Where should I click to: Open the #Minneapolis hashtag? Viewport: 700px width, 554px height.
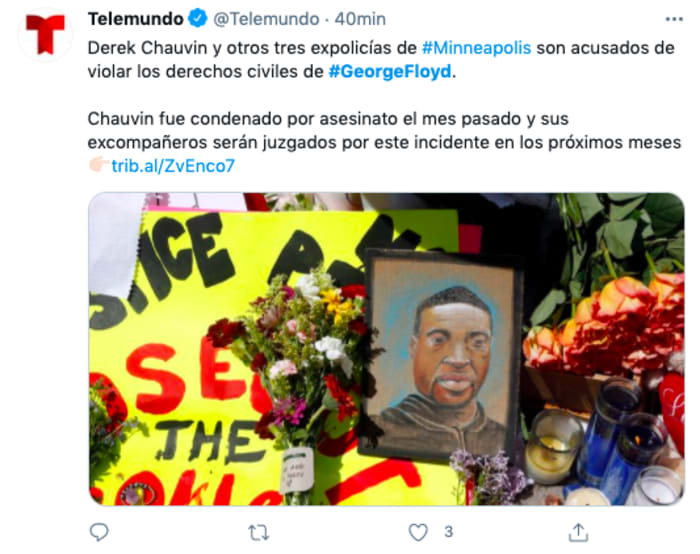tap(476, 48)
